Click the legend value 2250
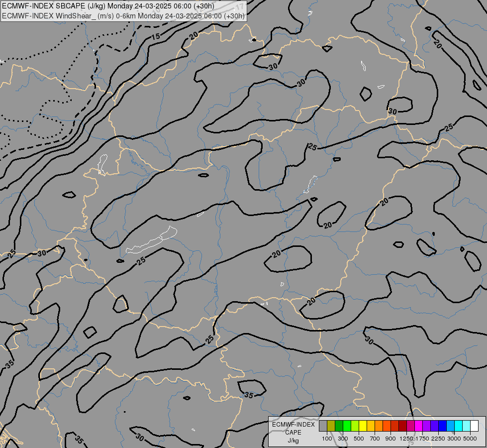The image size is (487, 448). click(x=438, y=439)
